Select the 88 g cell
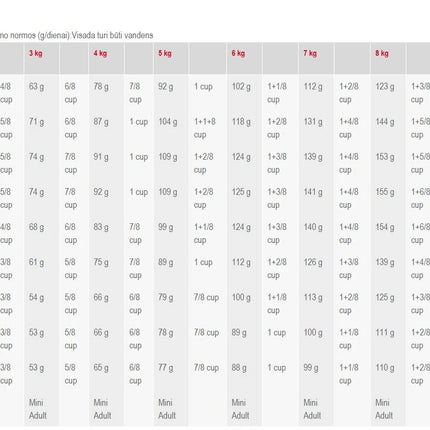The image size is (430, 430). [239, 368]
